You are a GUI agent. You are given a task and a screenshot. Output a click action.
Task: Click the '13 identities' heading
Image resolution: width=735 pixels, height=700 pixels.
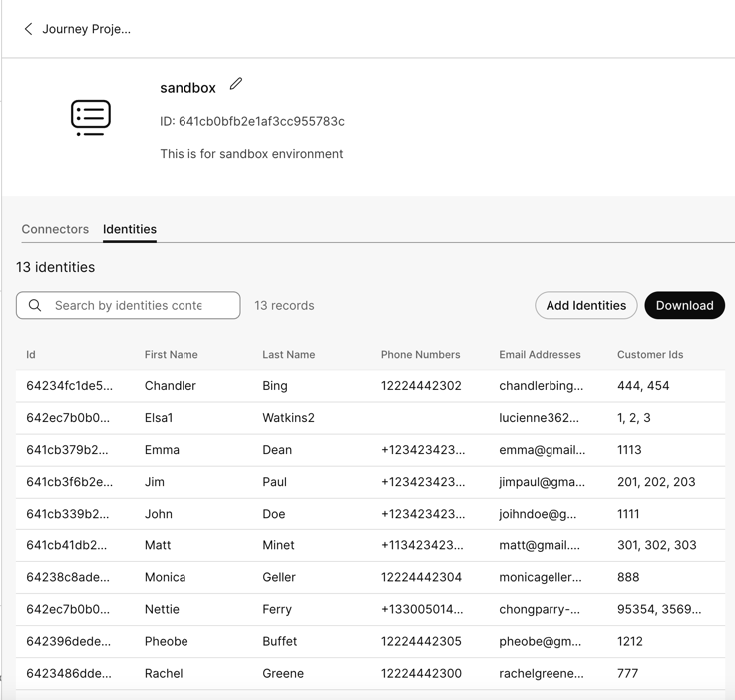[55, 267]
